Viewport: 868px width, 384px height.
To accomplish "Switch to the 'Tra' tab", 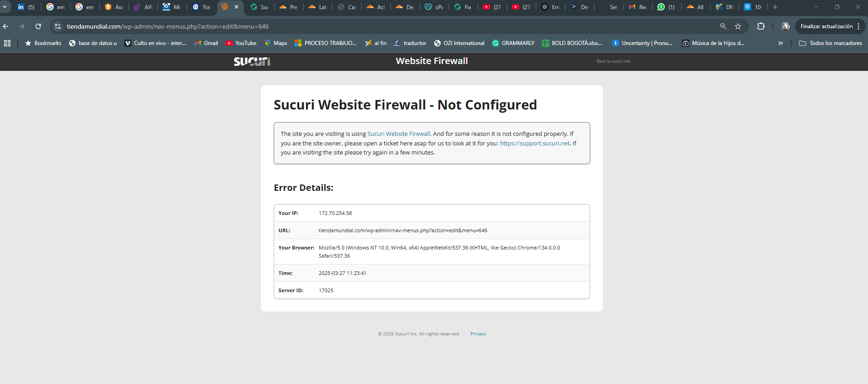I will click(201, 7).
